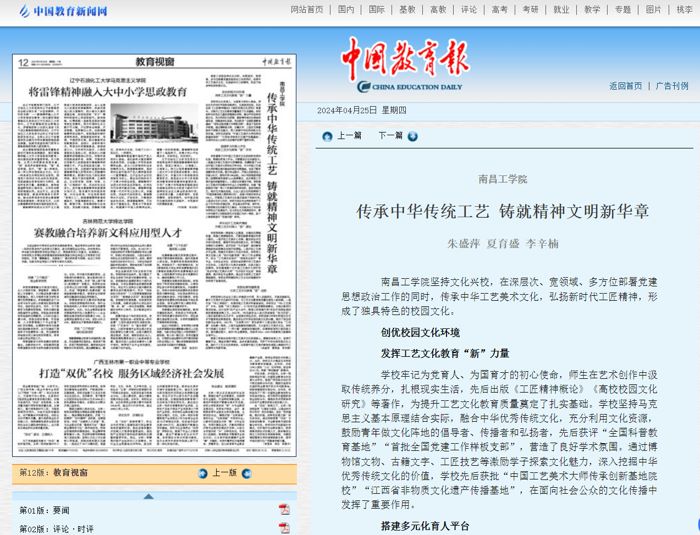Click the 中国教育新闻网 logo
The width and height of the screenshot is (700, 535).
click(x=63, y=11)
